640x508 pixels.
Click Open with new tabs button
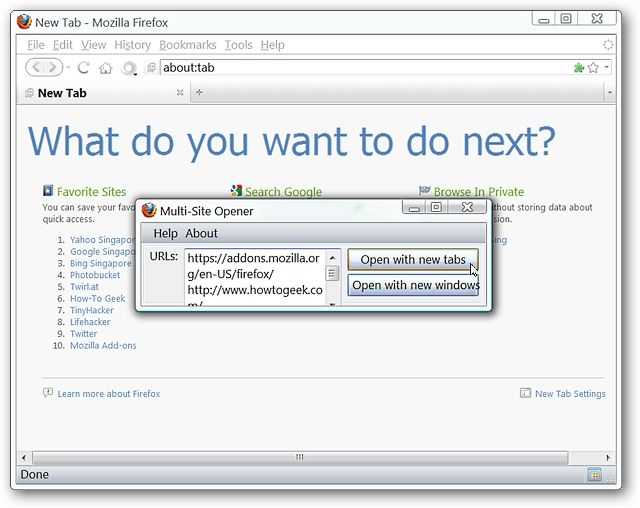(x=413, y=260)
